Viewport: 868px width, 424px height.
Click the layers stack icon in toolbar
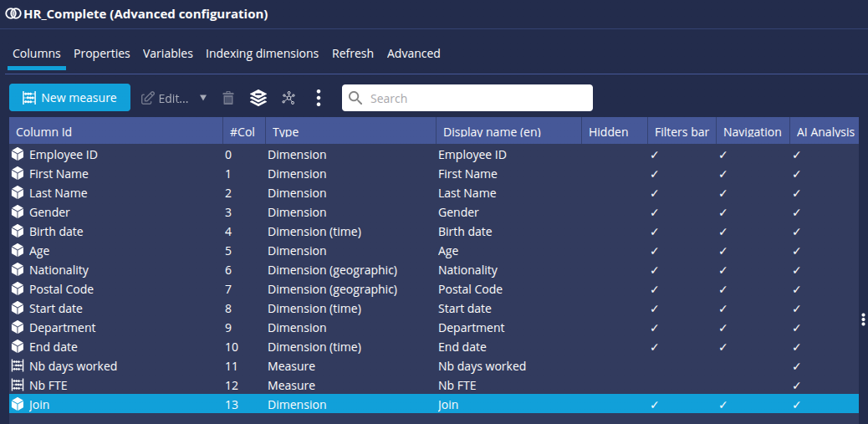pos(258,98)
